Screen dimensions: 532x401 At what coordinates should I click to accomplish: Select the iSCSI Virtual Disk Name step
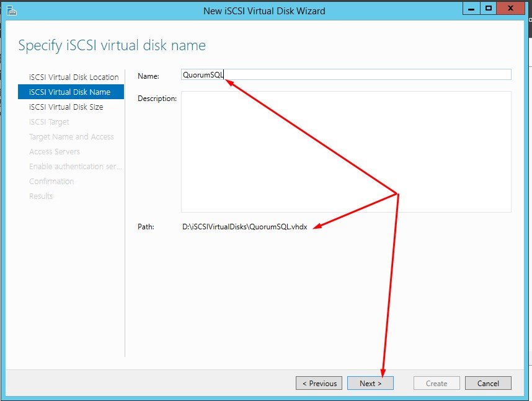(69, 92)
